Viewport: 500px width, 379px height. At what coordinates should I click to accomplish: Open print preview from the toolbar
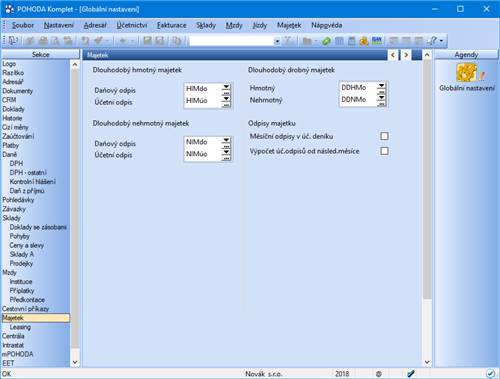click(x=55, y=41)
